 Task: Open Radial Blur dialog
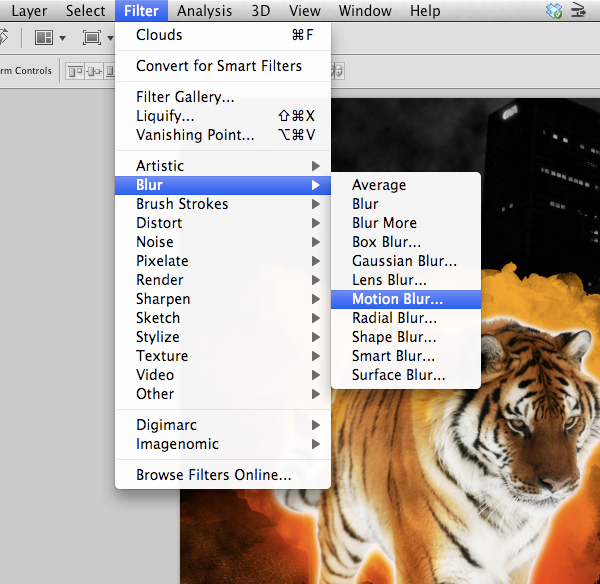406,318
